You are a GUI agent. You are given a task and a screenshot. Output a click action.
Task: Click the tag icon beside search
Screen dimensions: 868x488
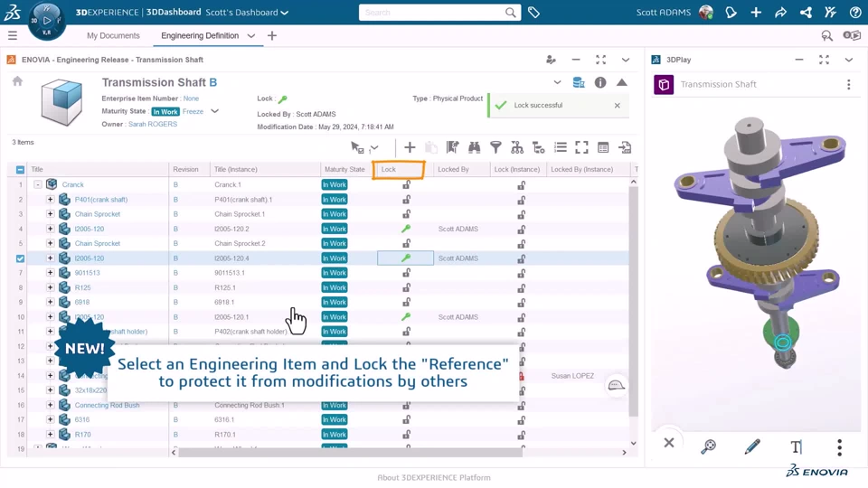tap(533, 12)
